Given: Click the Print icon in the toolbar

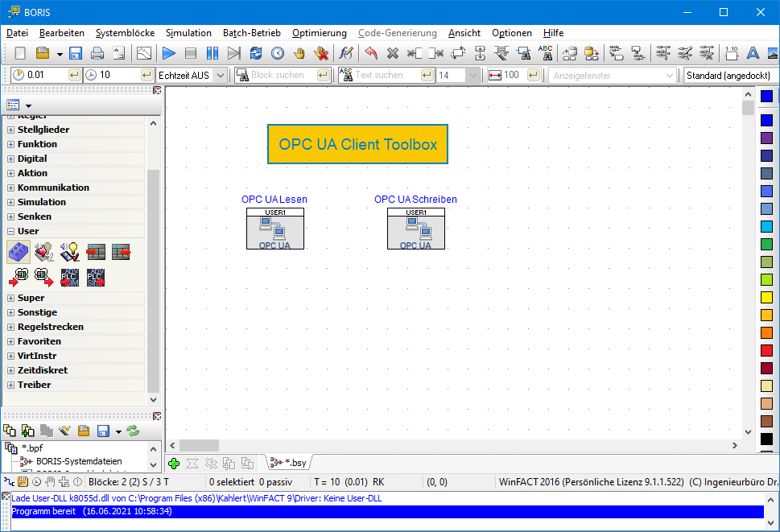Looking at the screenshot, I should pos(97,52).
